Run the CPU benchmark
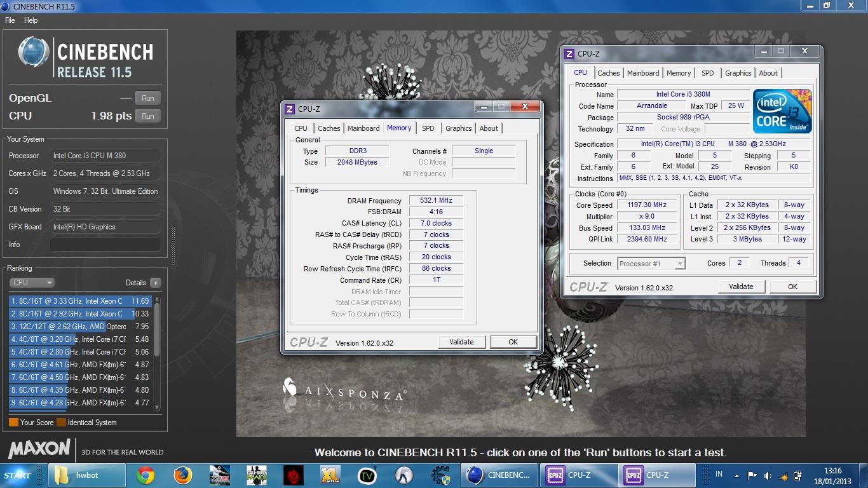 point(148,116)
